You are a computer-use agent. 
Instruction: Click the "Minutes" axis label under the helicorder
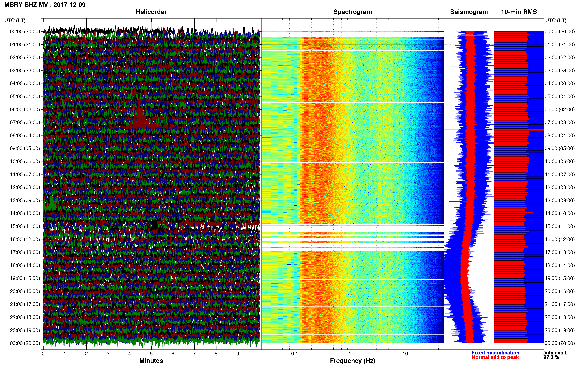point(151,361)
